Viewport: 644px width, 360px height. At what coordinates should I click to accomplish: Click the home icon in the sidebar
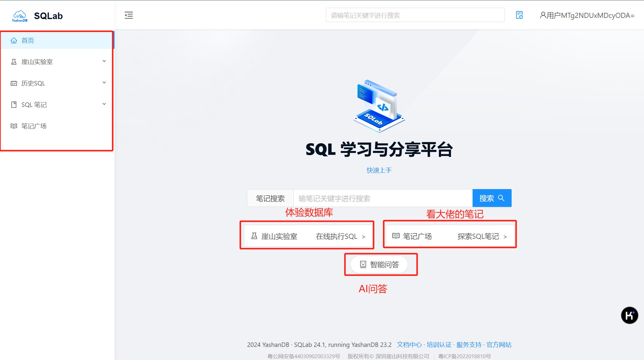tap(14, 40)
